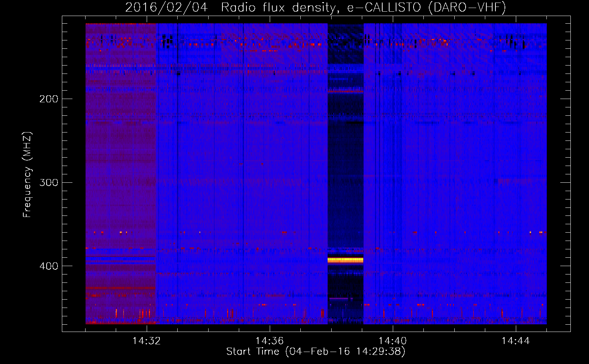Click the 14:32 time tick label
589x364 pixels.
[147, 341]
